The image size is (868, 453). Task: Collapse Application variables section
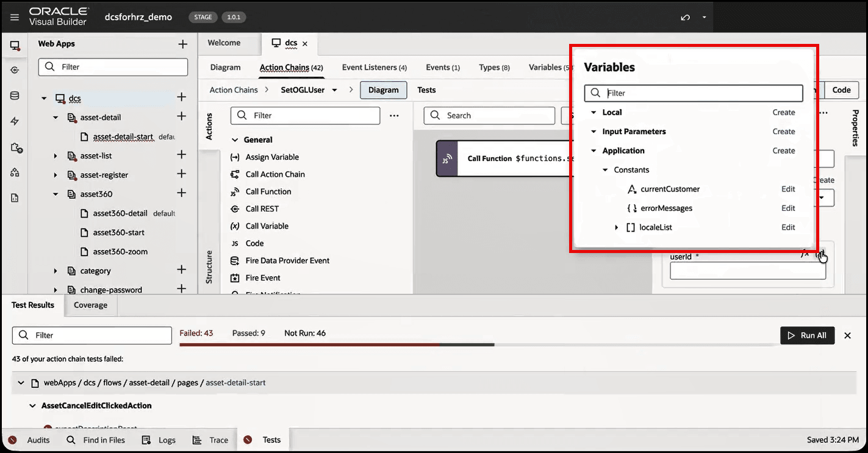pyautogui.click(x=594, y=151)
